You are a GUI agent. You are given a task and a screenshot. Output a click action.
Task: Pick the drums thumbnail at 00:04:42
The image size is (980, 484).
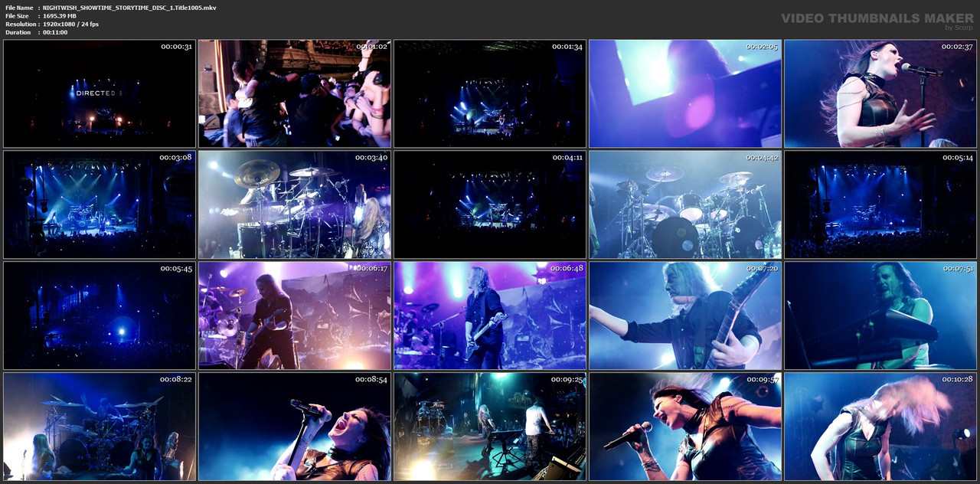[x=685, y=204]
